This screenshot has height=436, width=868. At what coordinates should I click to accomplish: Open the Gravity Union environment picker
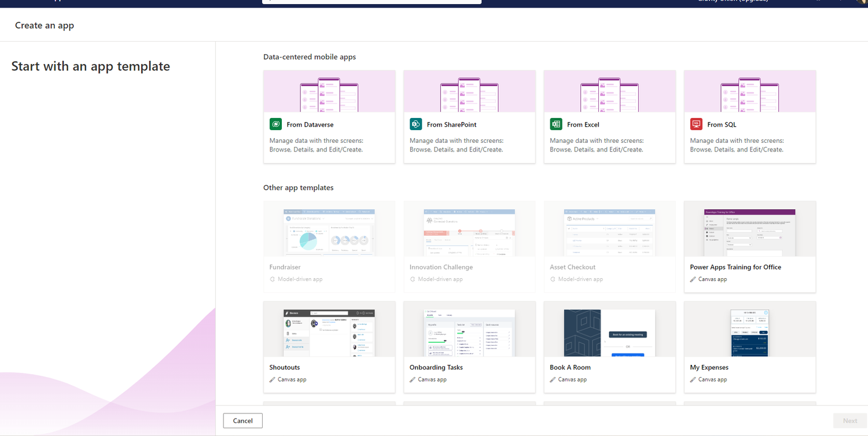pyautogui.click(x=731, y=1)
